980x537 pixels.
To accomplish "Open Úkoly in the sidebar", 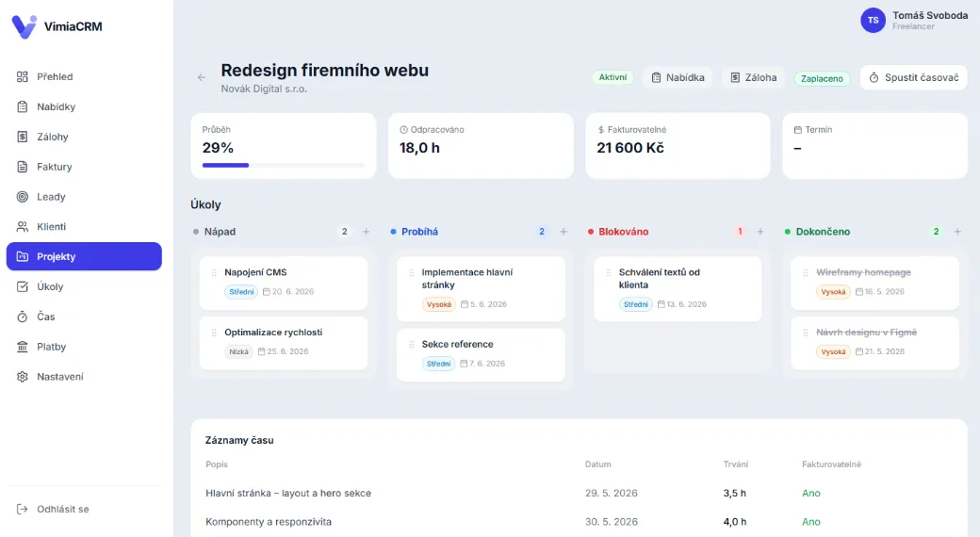I will (84, 287).
